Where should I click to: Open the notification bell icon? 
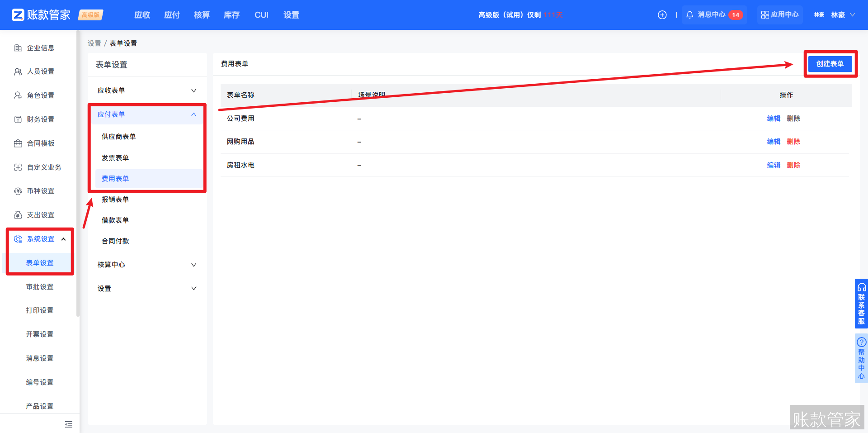pyautogui.click(x=689, y=15)
